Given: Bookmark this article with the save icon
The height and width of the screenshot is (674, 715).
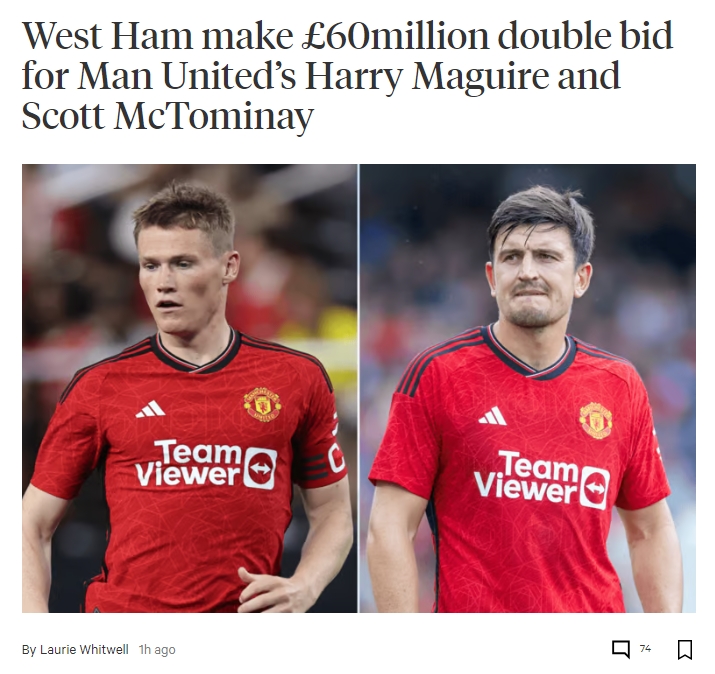Looking at the screenshot, I should coord(684,649).
